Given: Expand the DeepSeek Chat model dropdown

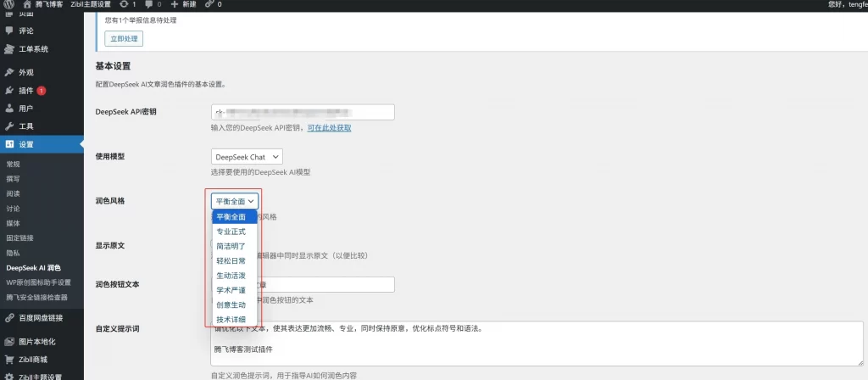Looking at the screenshot, I should coord(247,157).
